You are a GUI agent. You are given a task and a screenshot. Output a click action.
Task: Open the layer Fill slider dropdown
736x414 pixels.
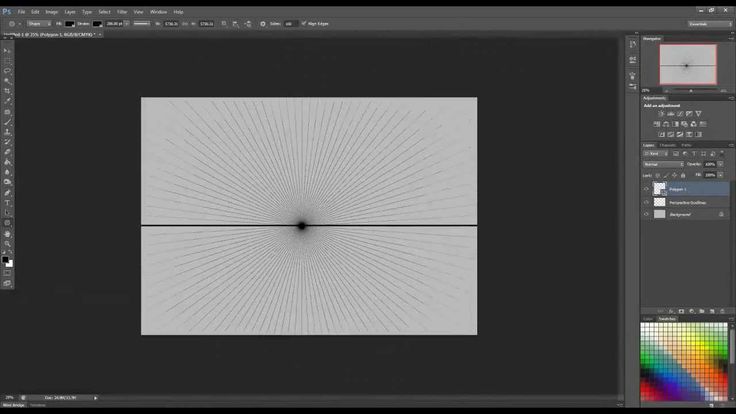(720, 175)
